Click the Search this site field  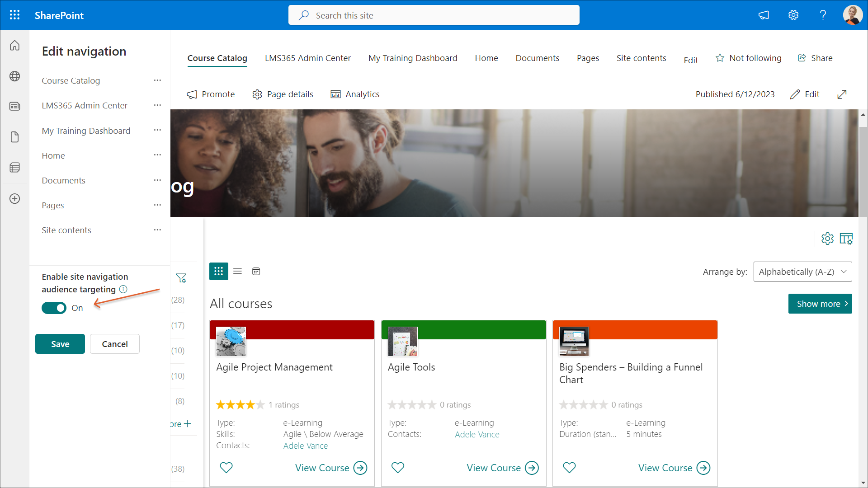point(434,15)
